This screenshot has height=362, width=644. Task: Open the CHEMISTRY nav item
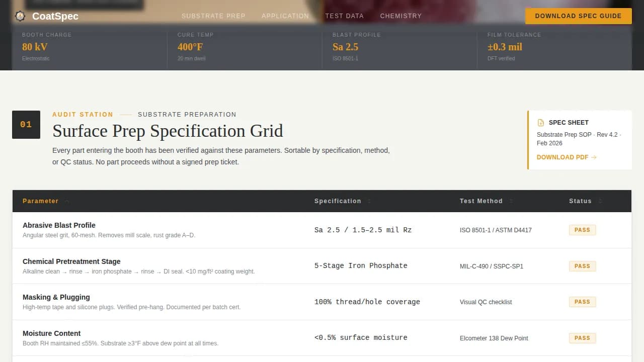point(400,16)
